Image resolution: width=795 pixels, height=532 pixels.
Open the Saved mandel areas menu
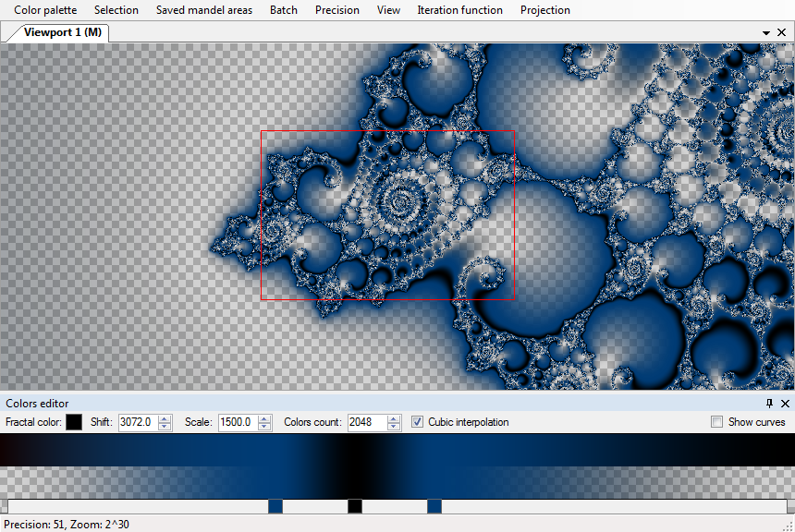coord(203,10)
